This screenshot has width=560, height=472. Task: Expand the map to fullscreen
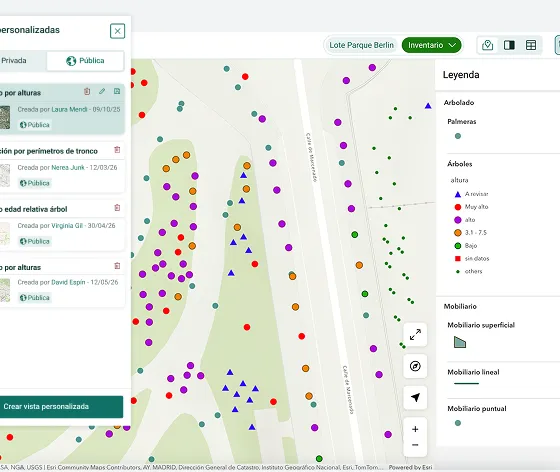(415, 335)
